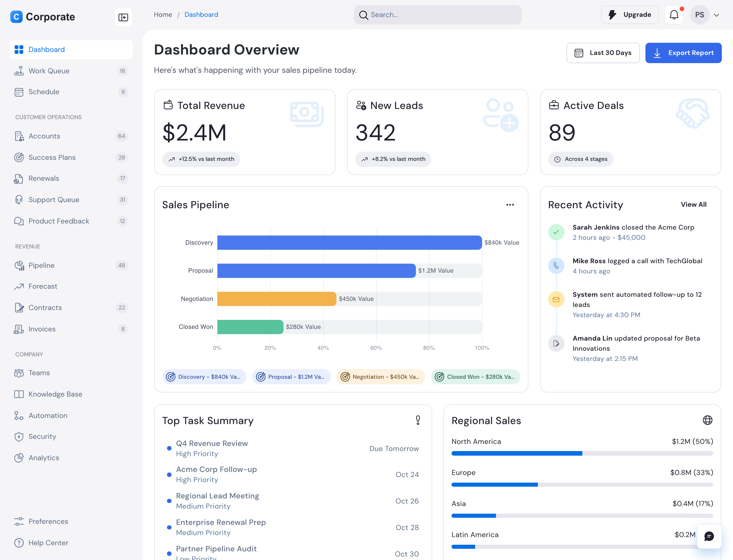733x560 pixels.
Task: Click the green Closed Won chart bar
Action: [250, 327]
